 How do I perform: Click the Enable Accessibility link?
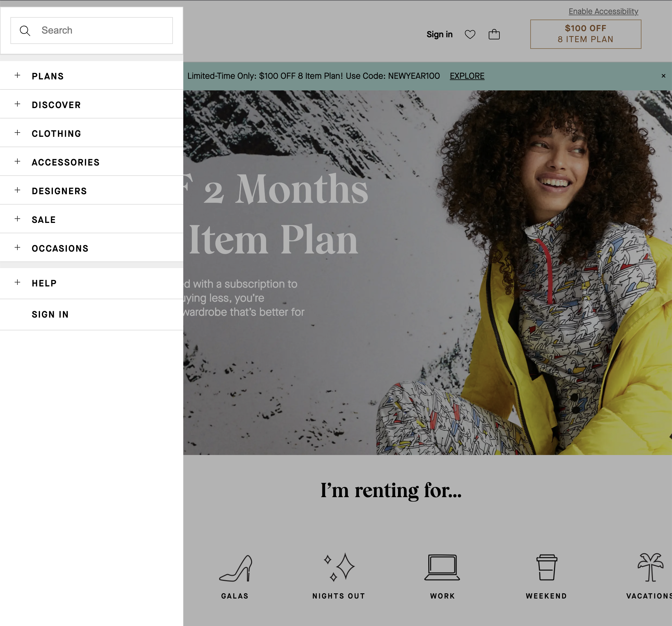tap(603, 11)
